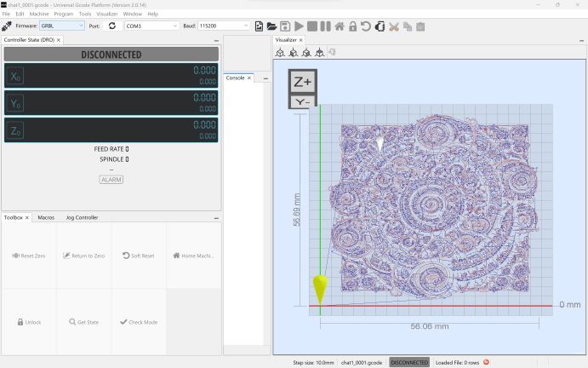The height and width of the screenshot is (368, 588).
Task: Click the DISCONNECTED status bar indicator
Action: click(409, 362)
